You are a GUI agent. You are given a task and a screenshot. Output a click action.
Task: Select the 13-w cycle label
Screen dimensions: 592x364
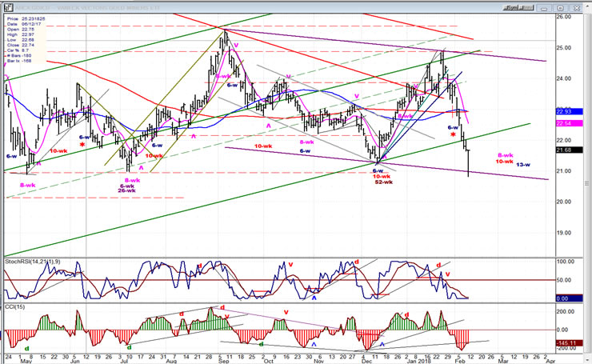tap(523, 164)
